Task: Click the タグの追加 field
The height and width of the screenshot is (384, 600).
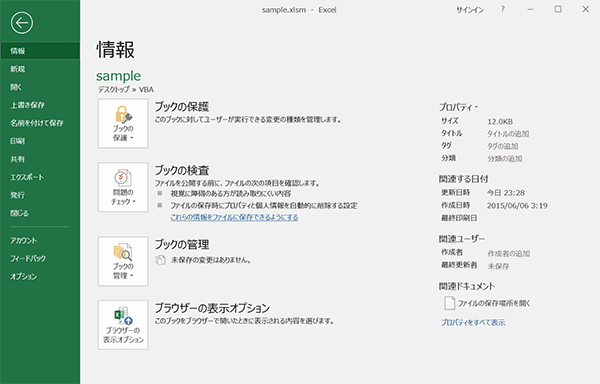Action: click(x=502, y=146)
